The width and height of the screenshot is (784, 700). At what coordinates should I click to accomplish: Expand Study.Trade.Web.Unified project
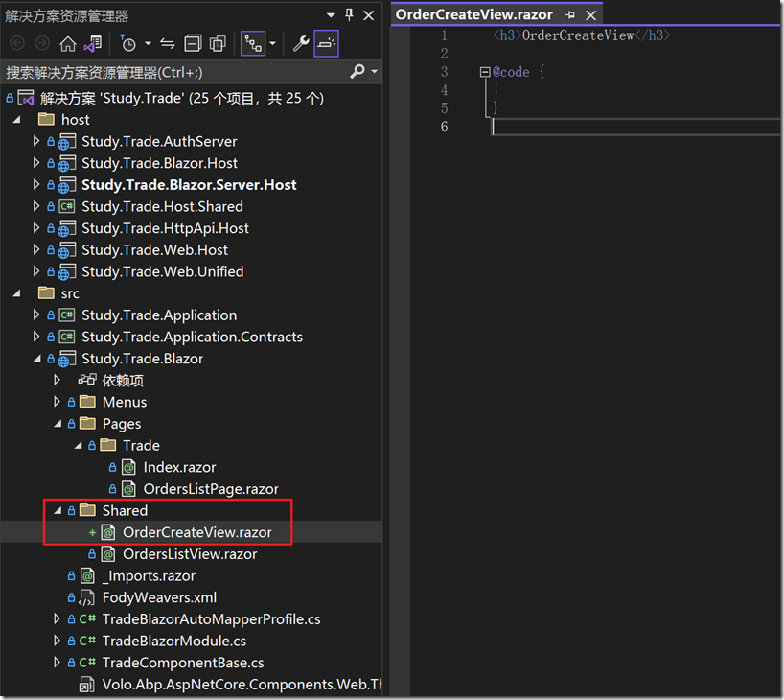tap(36, 271)
